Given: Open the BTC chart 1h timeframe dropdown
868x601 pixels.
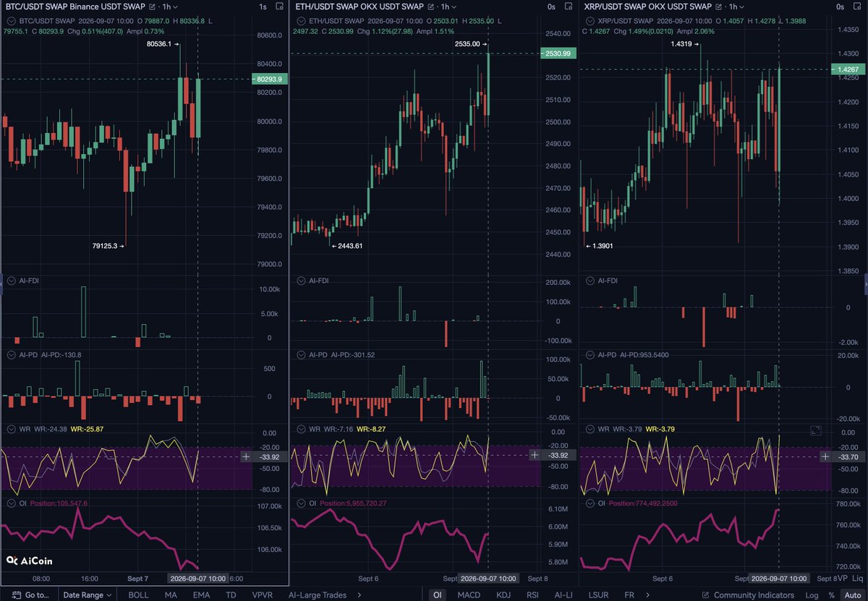Looking at the screenshot, I should [171, 7].
